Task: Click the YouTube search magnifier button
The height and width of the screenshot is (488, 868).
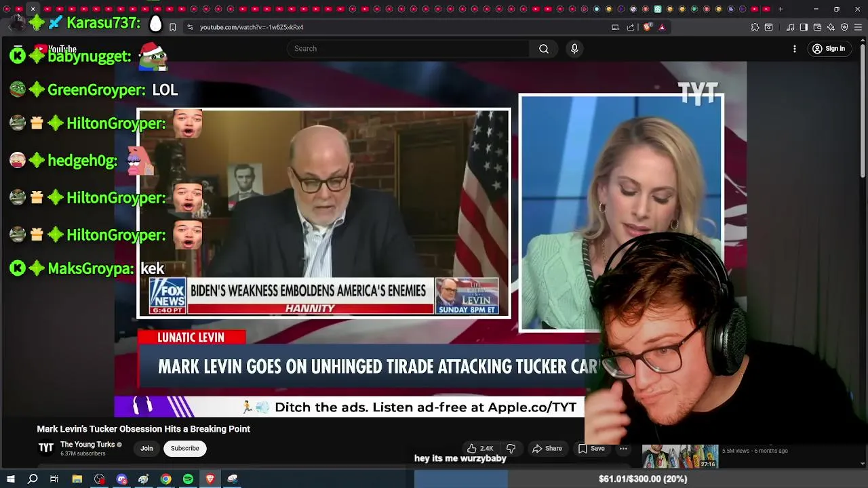Action: click(x=544, y=49)
